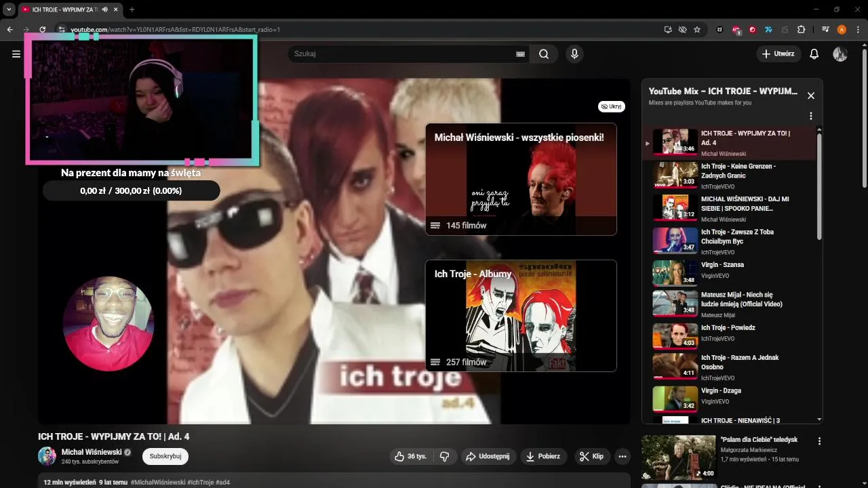Start voice search with the microphone
The width and height of the screenshot is (868, 488).
pyautogui.click(x=574, y=54)
